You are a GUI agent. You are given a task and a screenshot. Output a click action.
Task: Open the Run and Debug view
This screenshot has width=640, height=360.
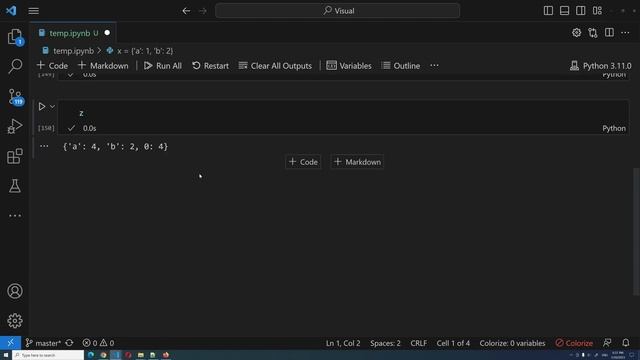tap(15, 126)
